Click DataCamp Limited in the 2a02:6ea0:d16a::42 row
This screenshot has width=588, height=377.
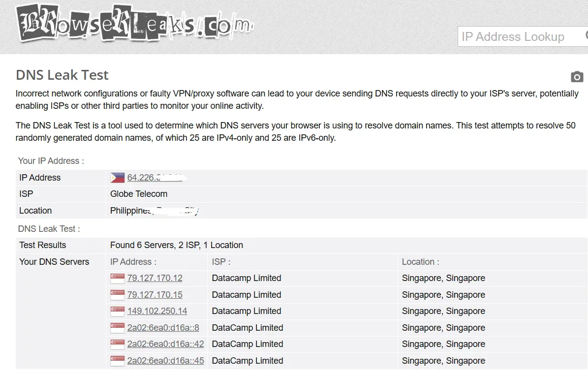point(248,344)
